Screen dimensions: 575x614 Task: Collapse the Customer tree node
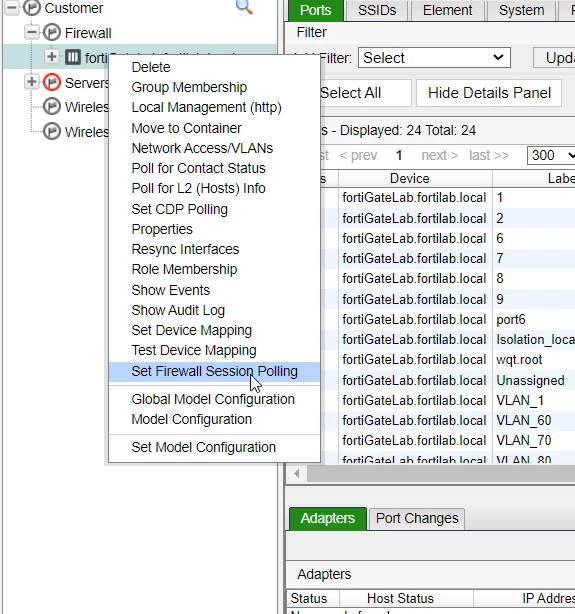tap(12, 8)
